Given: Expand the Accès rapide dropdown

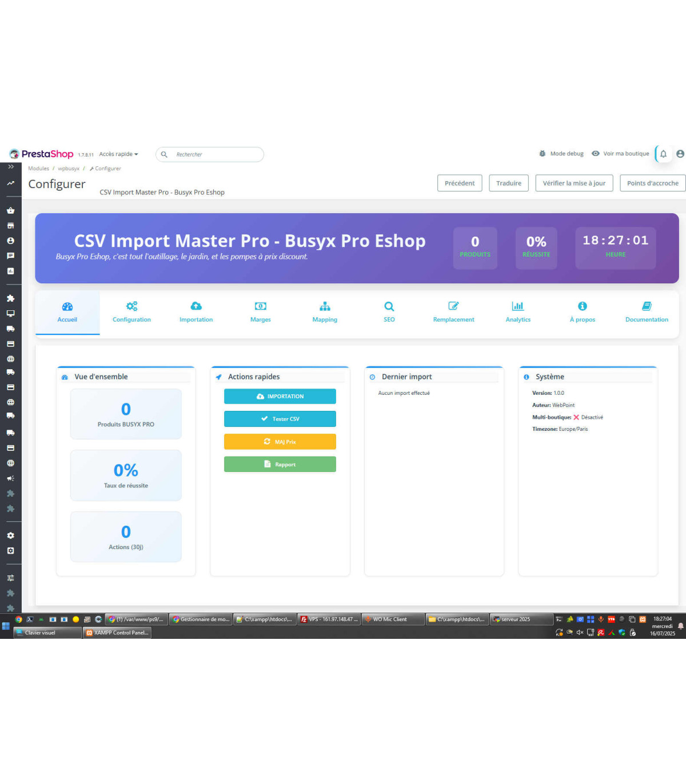Looking at the screenshot, I should 118,154.
